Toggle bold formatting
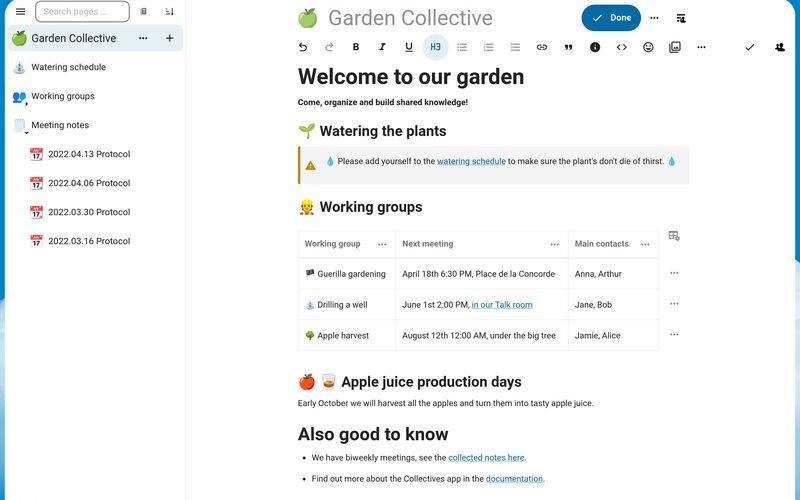 [356, 47]
